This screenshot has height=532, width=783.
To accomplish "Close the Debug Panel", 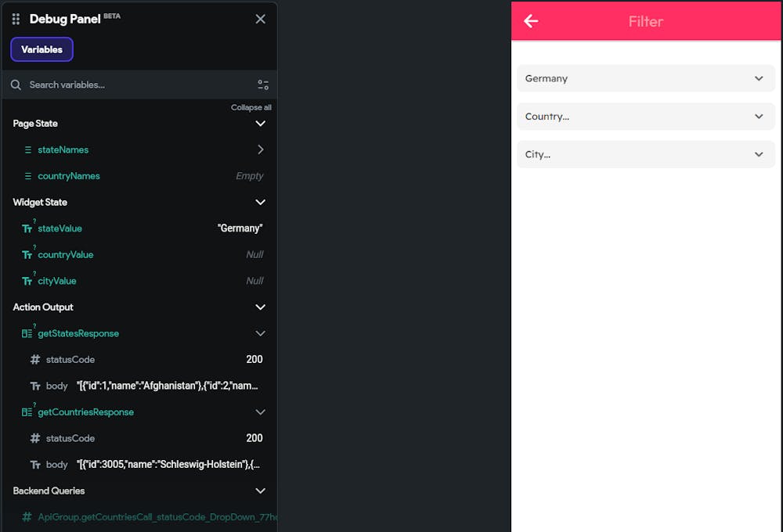I will (260, 19).
